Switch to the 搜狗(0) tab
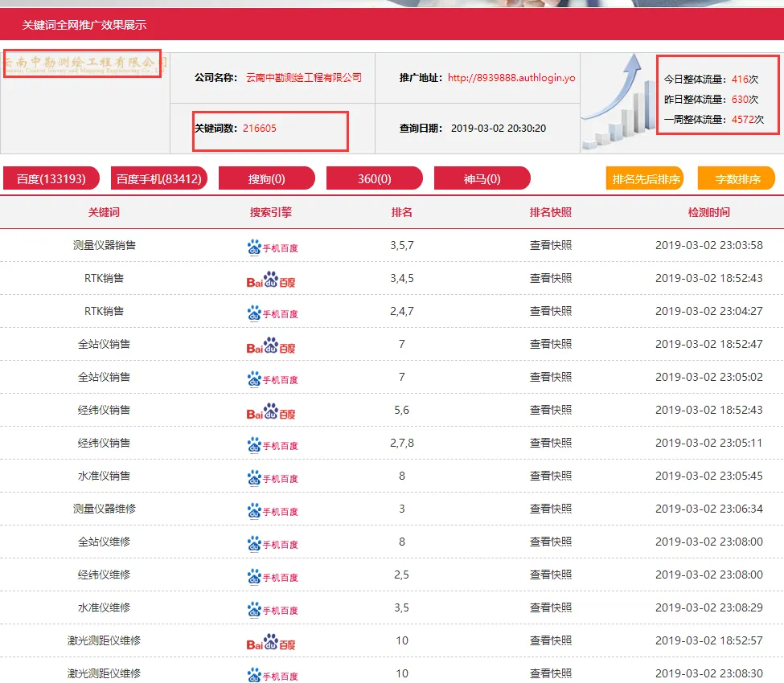The height and width of the screenshot is (683, 784). point(267,178)
